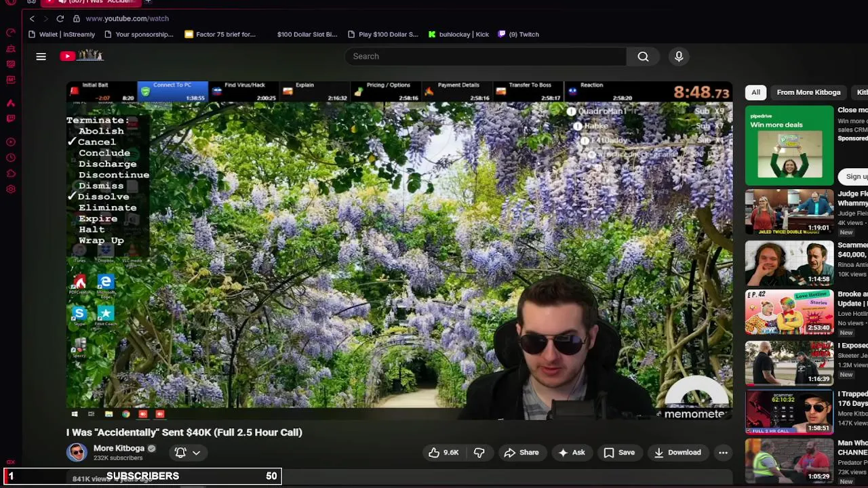Click the Connect To PC split segment
The height and width of the screenshot is (488, 868).
tap(172, 91)
